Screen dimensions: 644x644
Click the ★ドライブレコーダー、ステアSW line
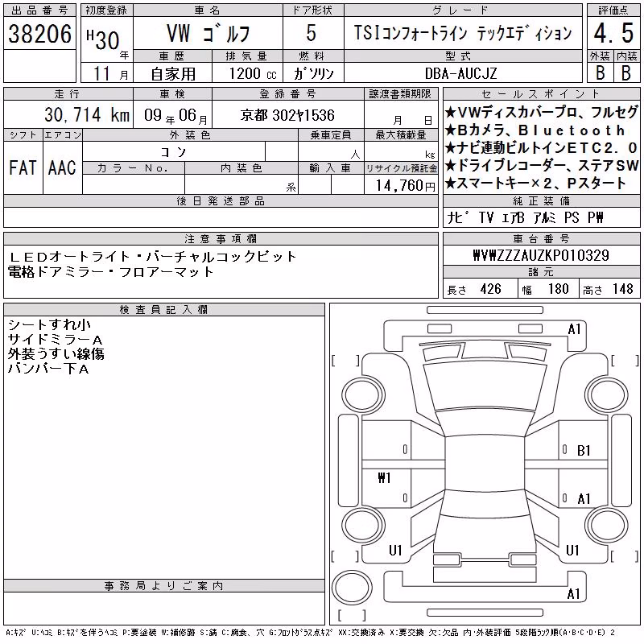tap(541, 166)
